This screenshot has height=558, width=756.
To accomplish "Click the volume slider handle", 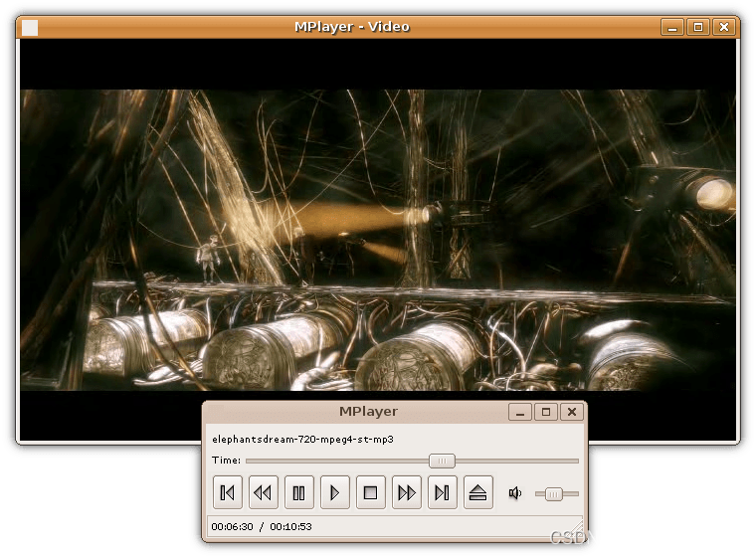I will click(553, 494).
